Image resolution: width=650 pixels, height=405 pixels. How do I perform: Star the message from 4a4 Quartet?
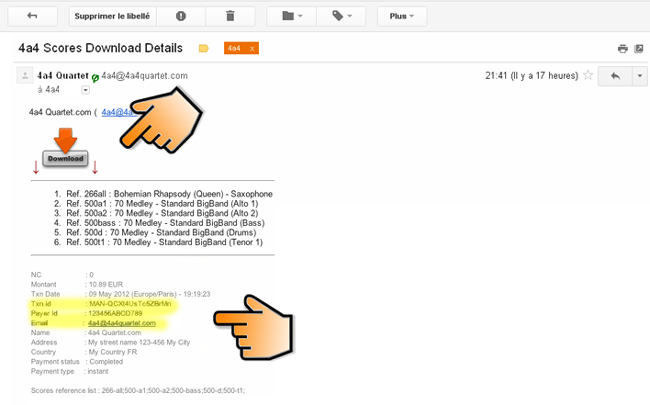[587, 76]
